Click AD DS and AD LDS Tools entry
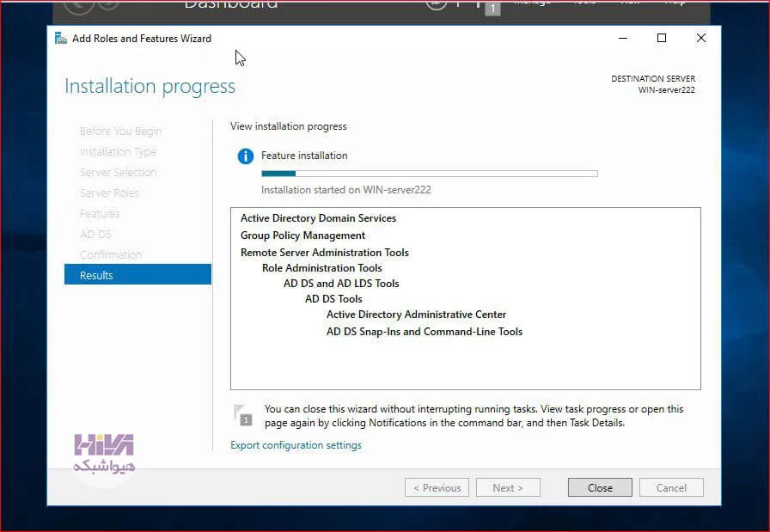This screenshot has width=770, height=532. click(341, 284)
